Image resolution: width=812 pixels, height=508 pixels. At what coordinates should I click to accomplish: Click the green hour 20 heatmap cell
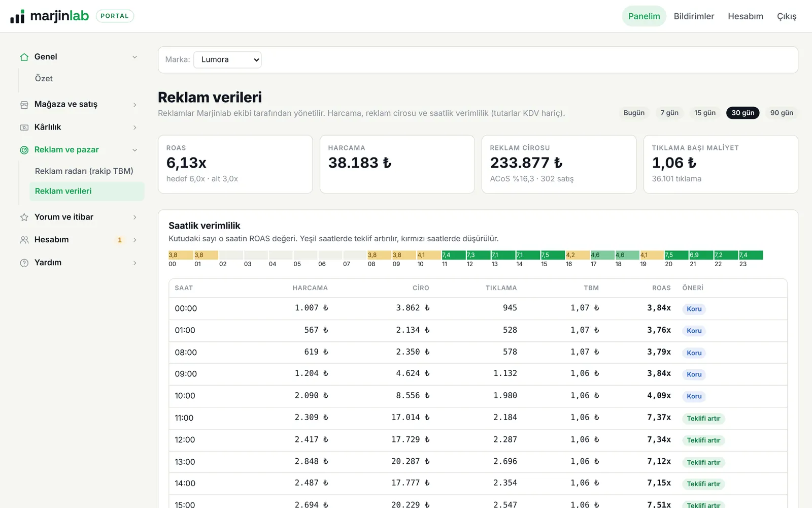[676, 255]
